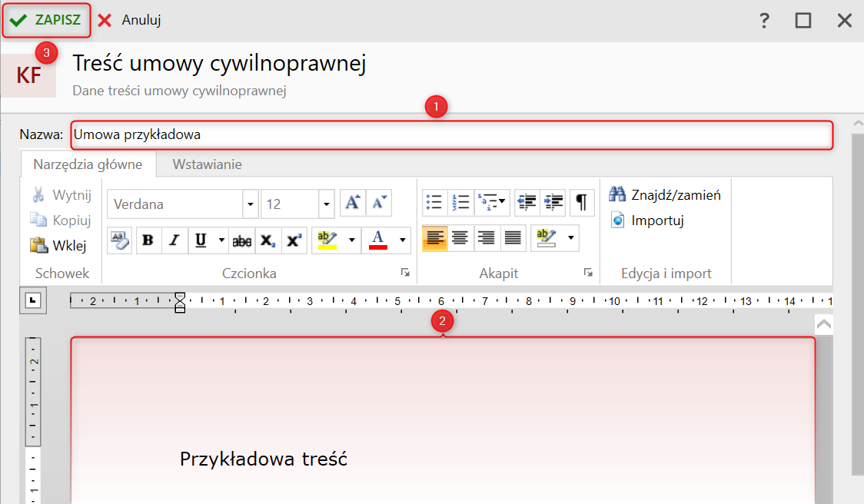Open the multilevel list dropdown
This screenshot has height=504, width=864.
pos(491,203)
